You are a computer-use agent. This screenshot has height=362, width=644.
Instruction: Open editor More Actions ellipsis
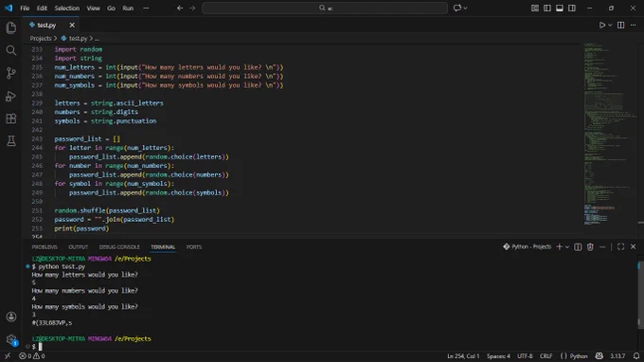(x=633, y=25)
